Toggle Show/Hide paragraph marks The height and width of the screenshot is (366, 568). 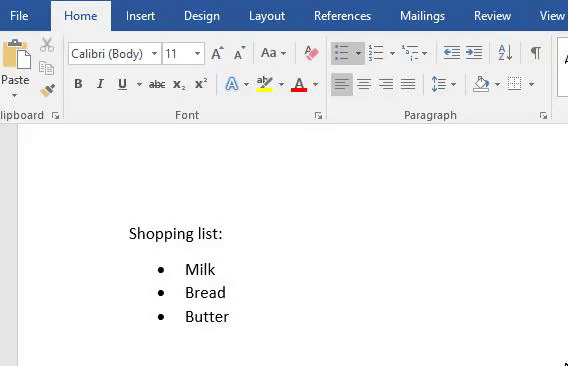pyautogui.click(x=536, y=53)
